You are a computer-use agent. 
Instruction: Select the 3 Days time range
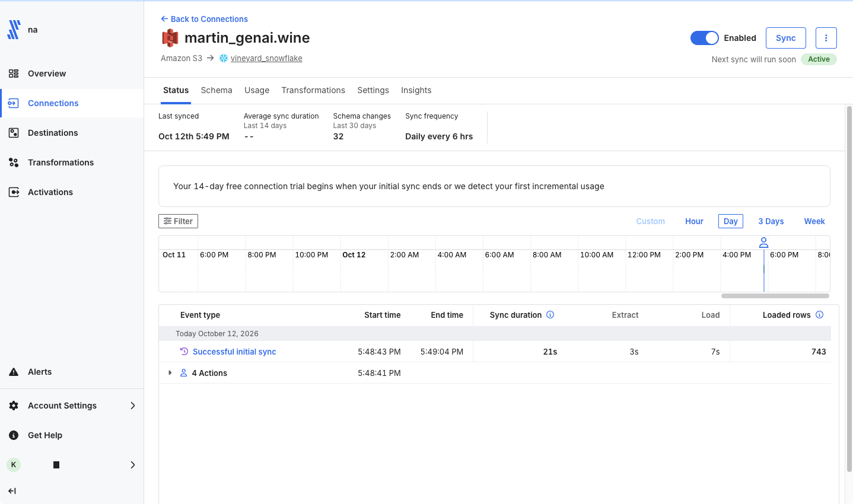click(x=771, y=221)
